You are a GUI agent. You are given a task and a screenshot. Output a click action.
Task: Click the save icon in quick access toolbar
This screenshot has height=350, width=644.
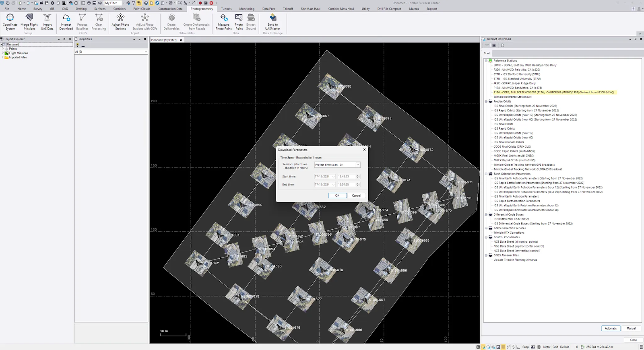point(47,3)
